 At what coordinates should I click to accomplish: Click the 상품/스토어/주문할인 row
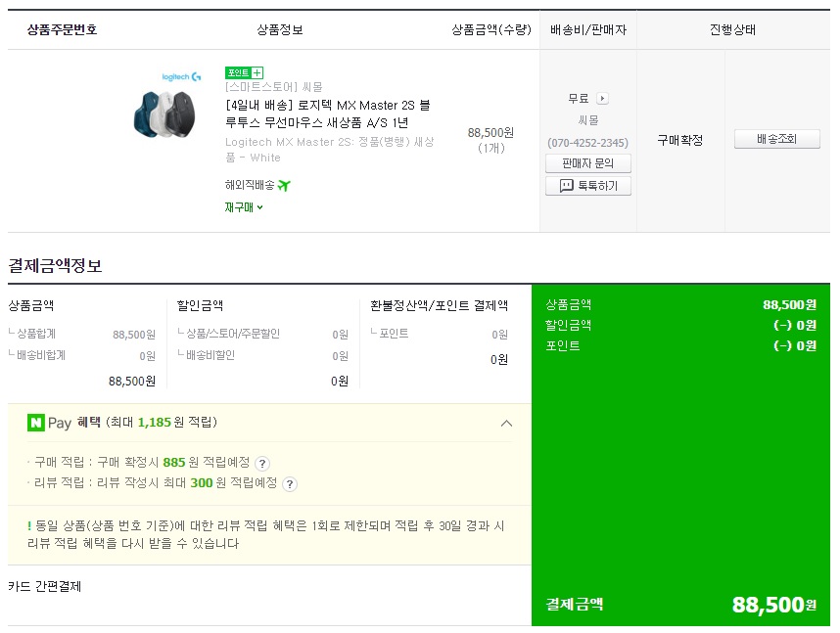[x=263, y=335]
